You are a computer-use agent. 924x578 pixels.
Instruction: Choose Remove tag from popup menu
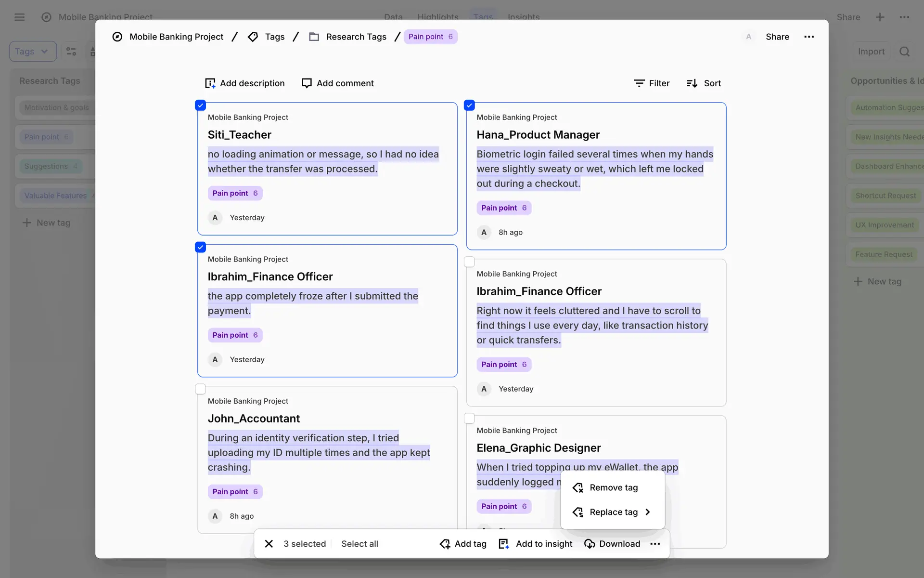click(613, 487)
